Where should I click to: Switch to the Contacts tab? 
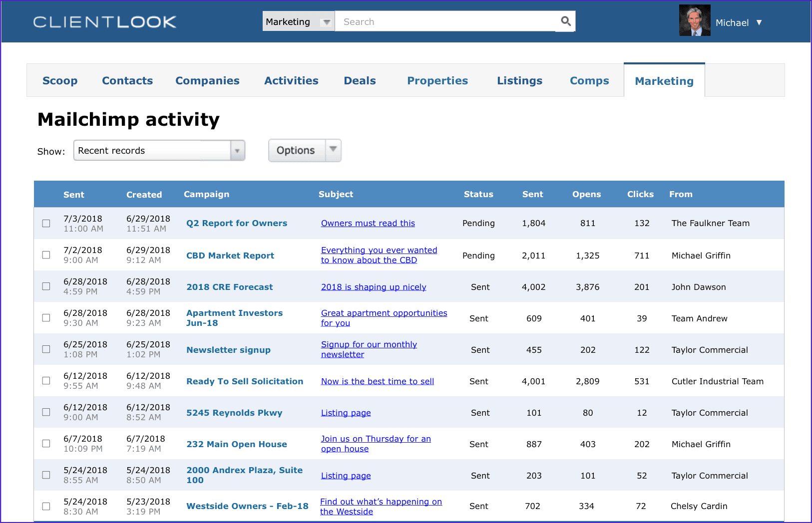(127, 81)
